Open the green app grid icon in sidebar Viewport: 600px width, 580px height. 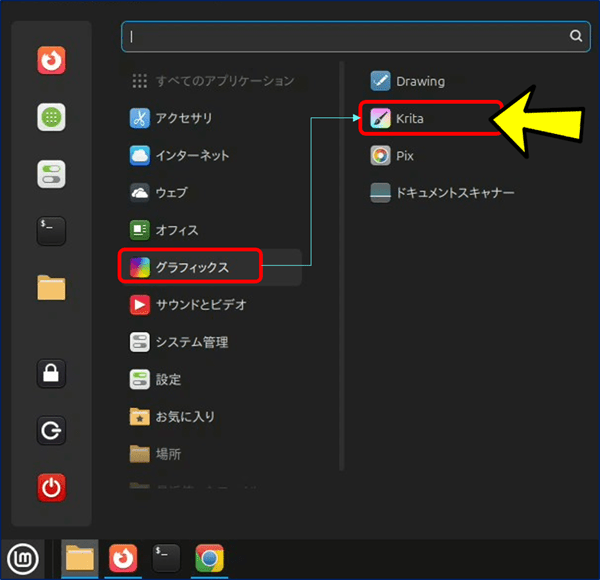tap(51, 118)
